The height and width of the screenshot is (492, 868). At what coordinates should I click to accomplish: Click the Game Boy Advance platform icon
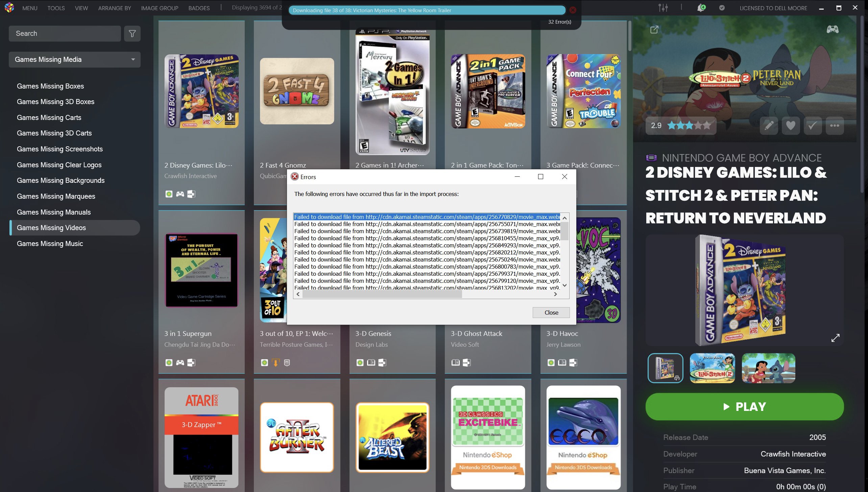point(651,158)
